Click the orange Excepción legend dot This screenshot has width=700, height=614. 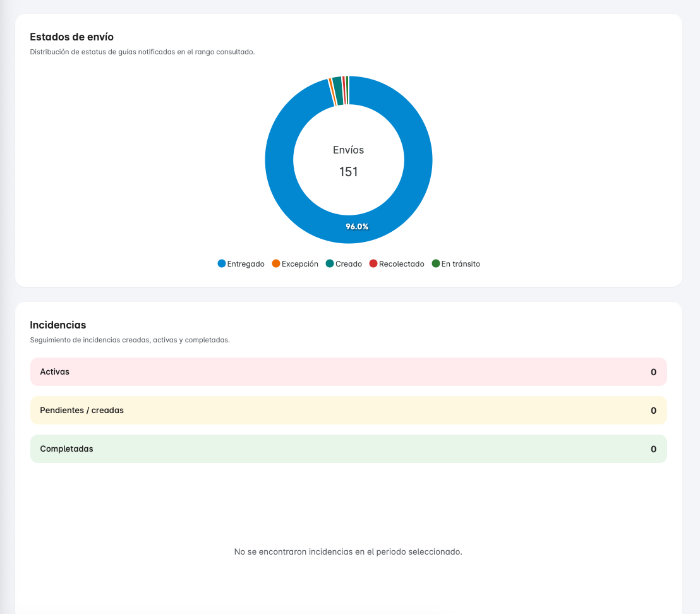pos(275,264)
